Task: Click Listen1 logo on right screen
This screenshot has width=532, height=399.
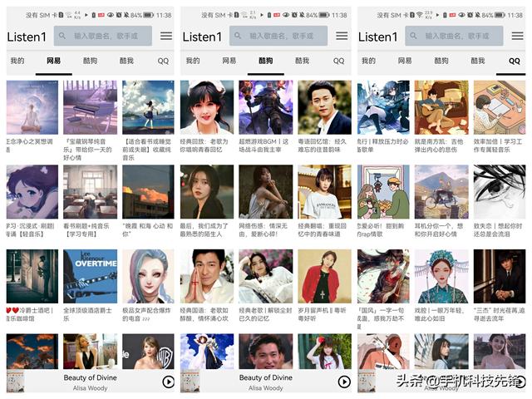Action: click(x=377, y=37)
